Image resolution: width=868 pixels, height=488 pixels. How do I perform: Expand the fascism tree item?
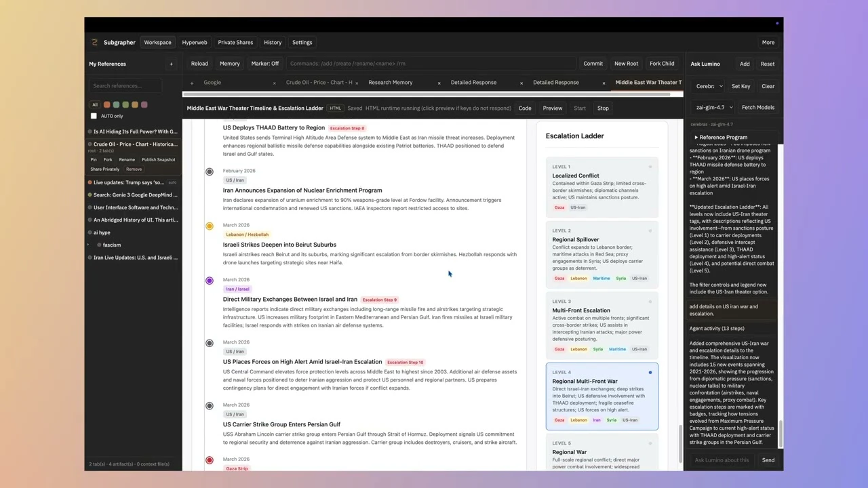coord(89,245)
